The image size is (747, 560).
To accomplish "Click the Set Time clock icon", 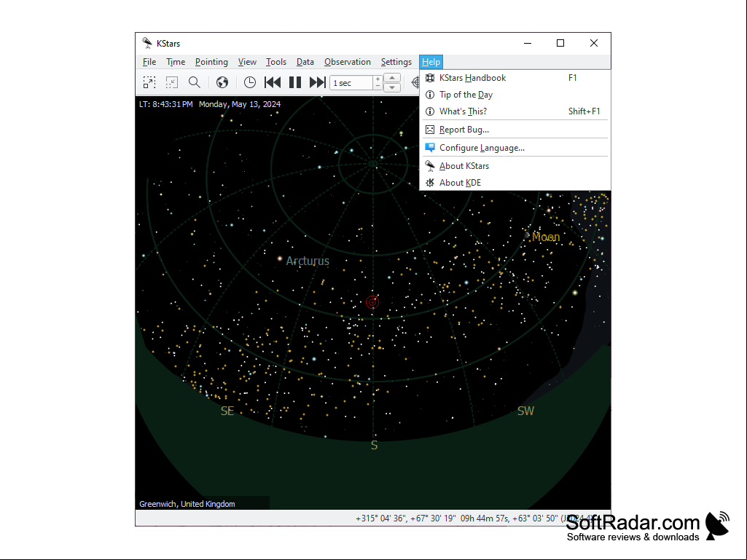I will point(250,82).
